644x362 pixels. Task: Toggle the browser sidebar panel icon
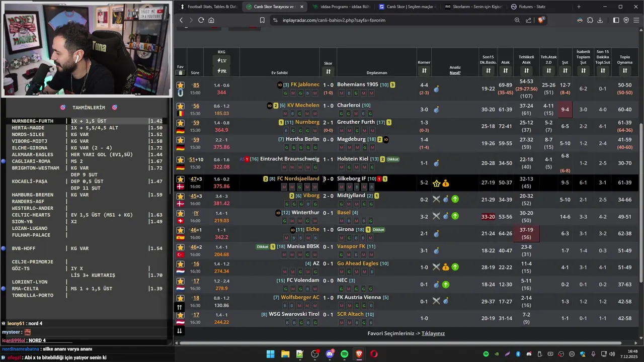(x=616, y=20)
